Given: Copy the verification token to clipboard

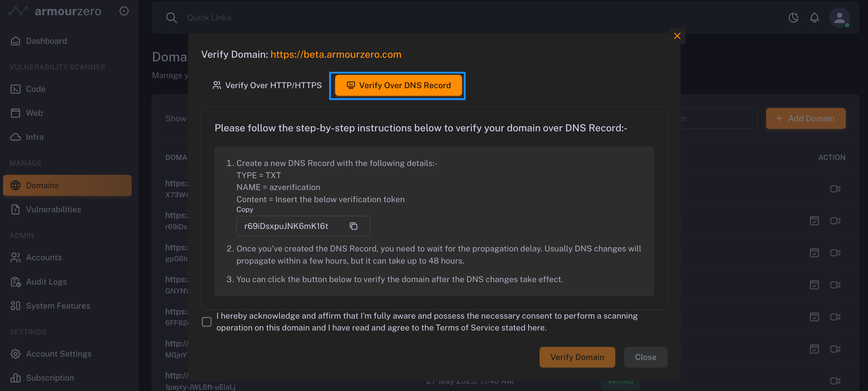Looking at the screenshot, I should [x=353, y=226].
